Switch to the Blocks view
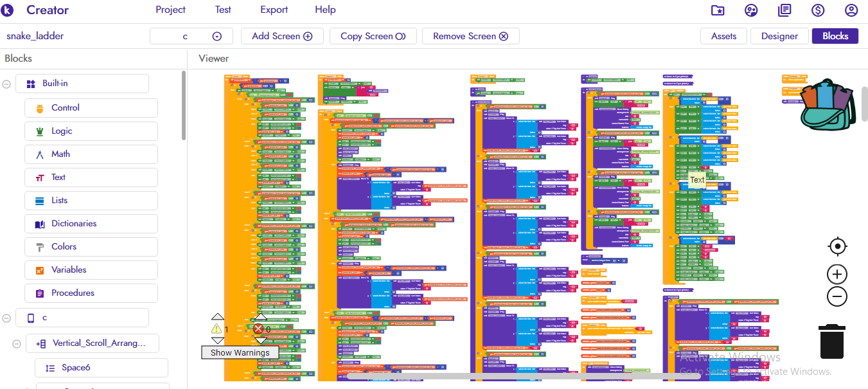Screen dimensions: 868x389 pos(835,36)
